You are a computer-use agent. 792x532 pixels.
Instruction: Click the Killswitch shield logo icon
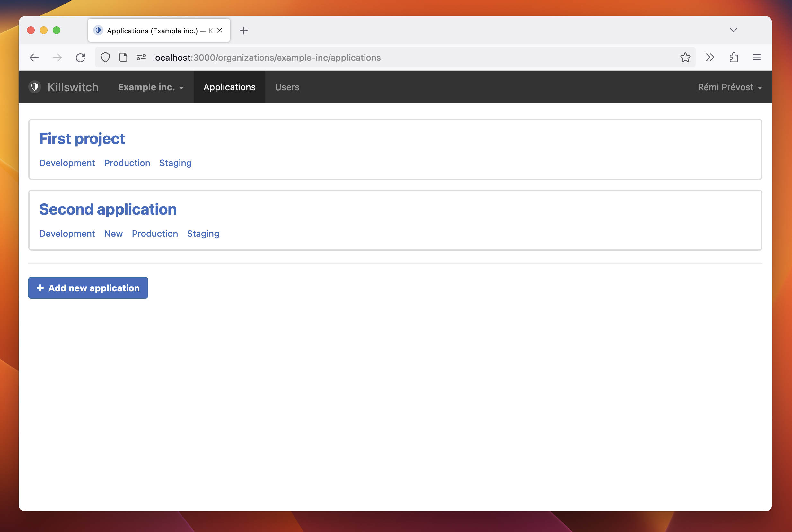click(x=35, y=87)
